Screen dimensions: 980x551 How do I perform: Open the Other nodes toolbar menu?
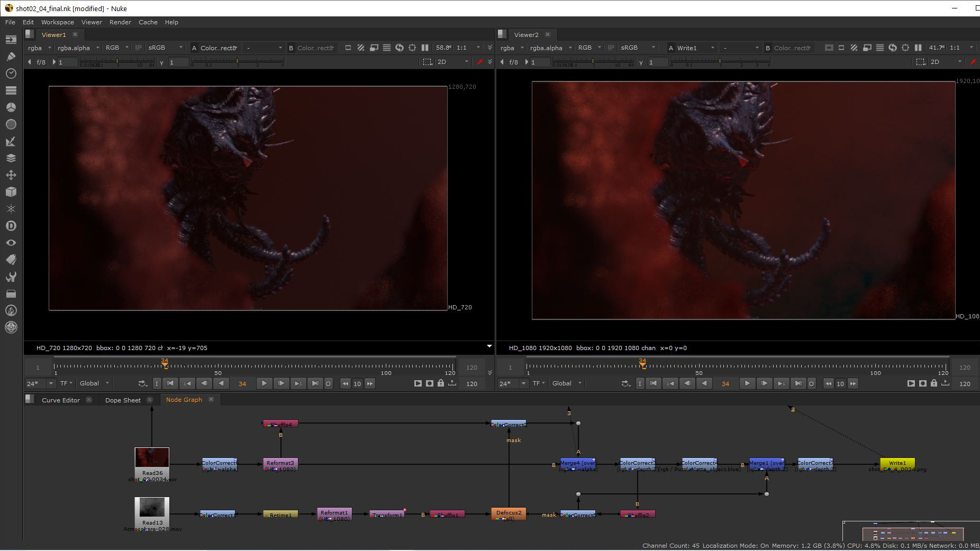point(11,293)
